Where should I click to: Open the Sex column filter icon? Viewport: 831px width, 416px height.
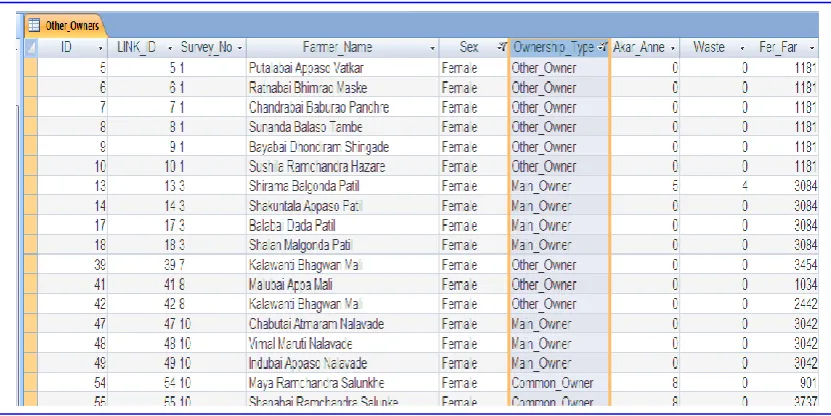pos(501,48)
